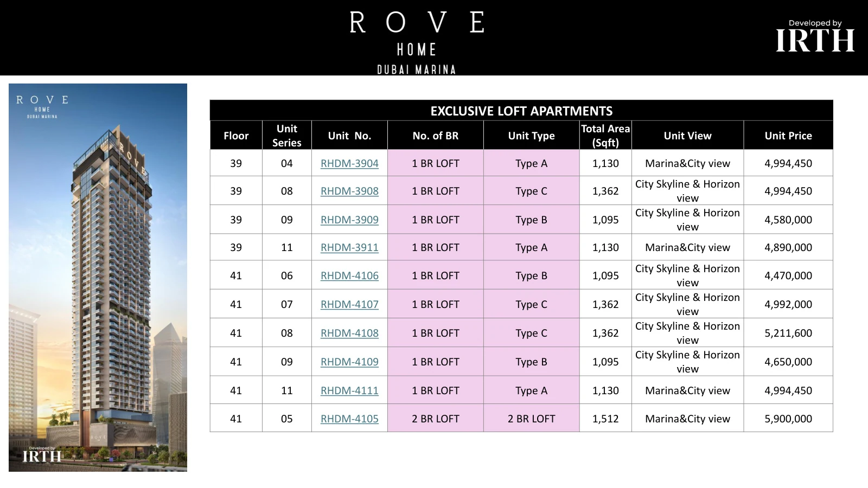Select the 4,890,000 price cell
This screenshot has height=488, width=868.
pos(788,247)
